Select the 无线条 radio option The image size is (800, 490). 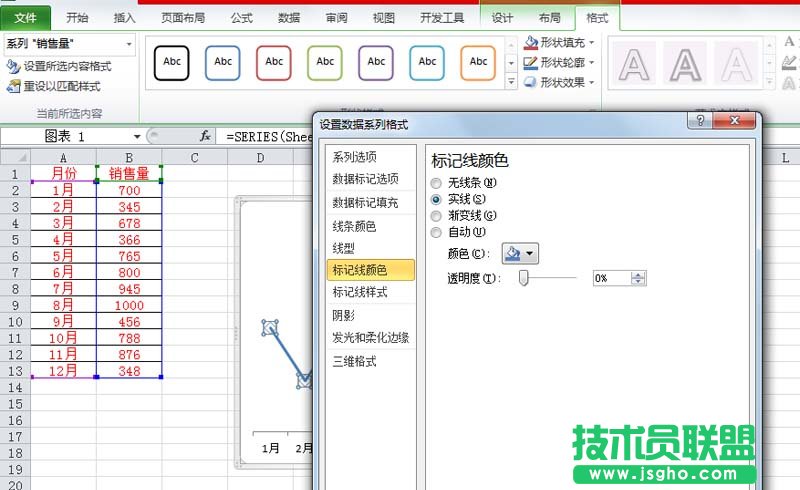point(436,183)
